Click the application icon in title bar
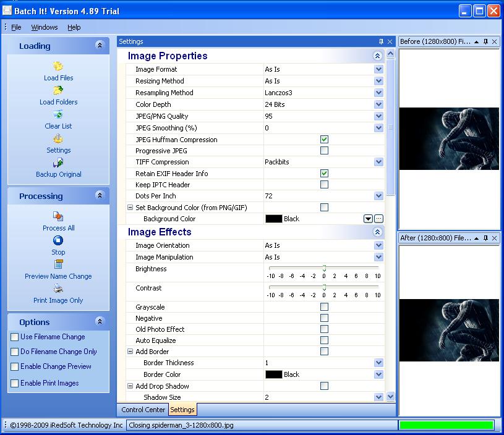This screenshot has width=504, height=435. click(7, 11)
